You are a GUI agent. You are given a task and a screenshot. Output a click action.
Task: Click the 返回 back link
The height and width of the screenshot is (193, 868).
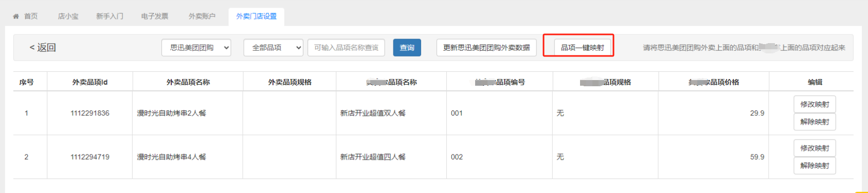pyautogui.click(x=43, y=48)
